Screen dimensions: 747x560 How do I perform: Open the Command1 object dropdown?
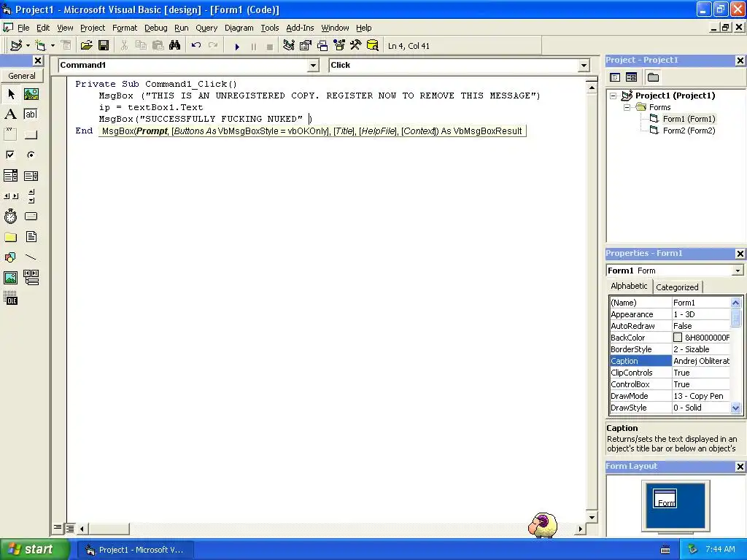[x=313, y=65]
